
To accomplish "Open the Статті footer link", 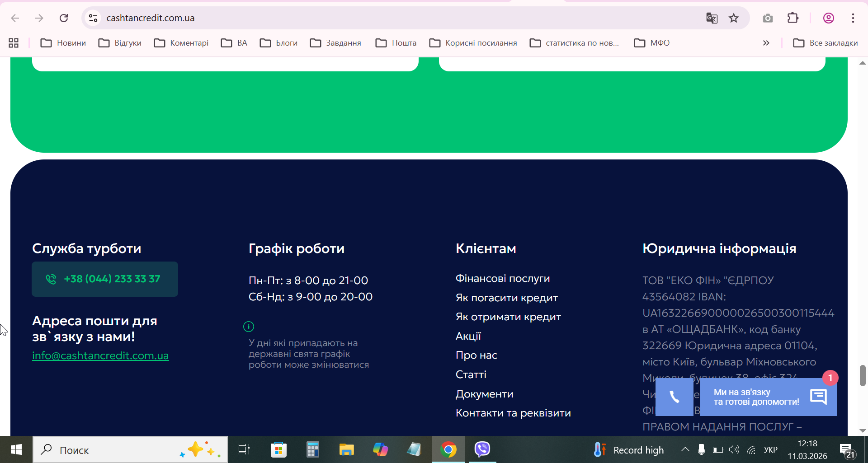I will pyautogui.click(x=471, y=375).
